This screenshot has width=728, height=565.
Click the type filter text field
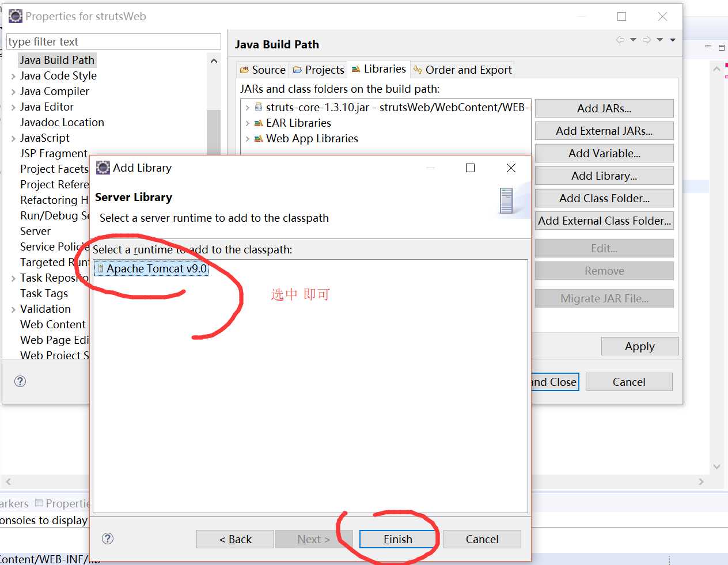(x=113, y=41)
